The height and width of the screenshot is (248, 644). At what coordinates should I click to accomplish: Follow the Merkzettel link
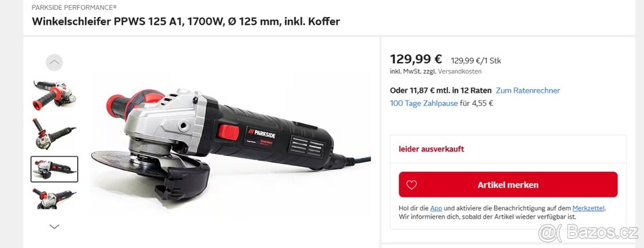(592, 208)
